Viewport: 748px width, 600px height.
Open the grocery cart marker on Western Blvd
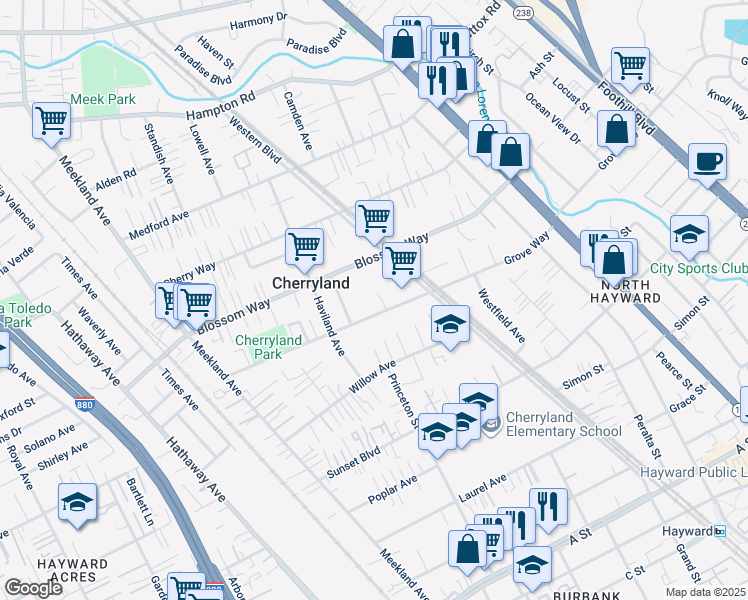click(374, 220)
